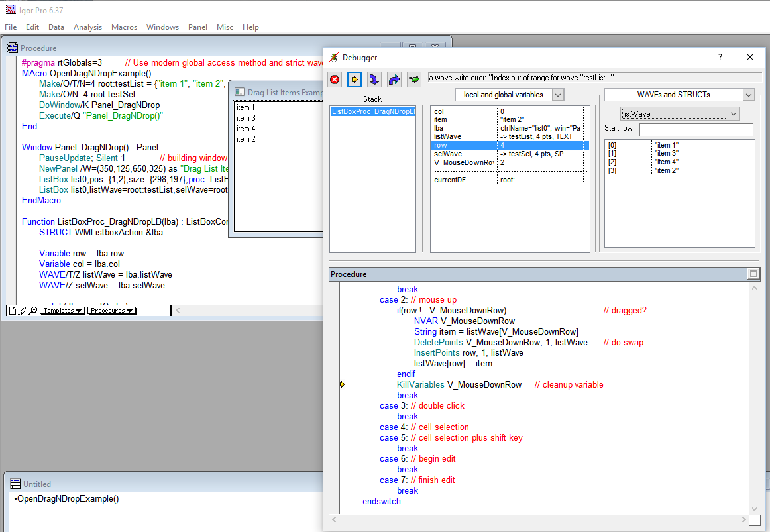The image size is (770, 532).
Task: Open the Windows menu
Action: [x=162, y=27]
